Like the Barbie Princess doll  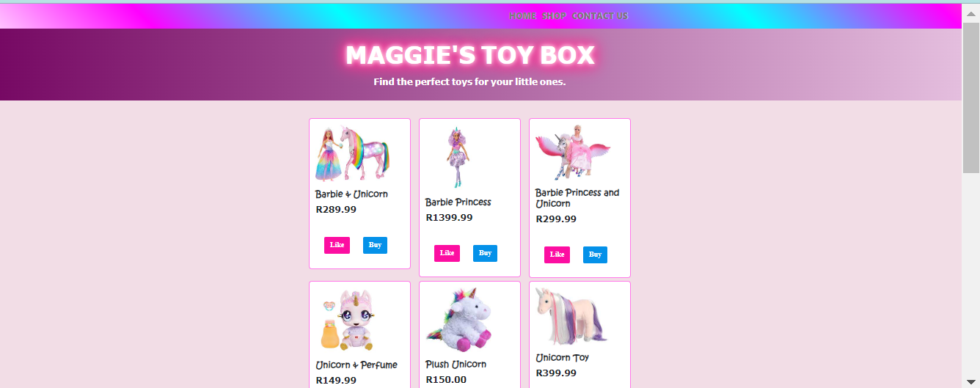[x=447, y=253]
